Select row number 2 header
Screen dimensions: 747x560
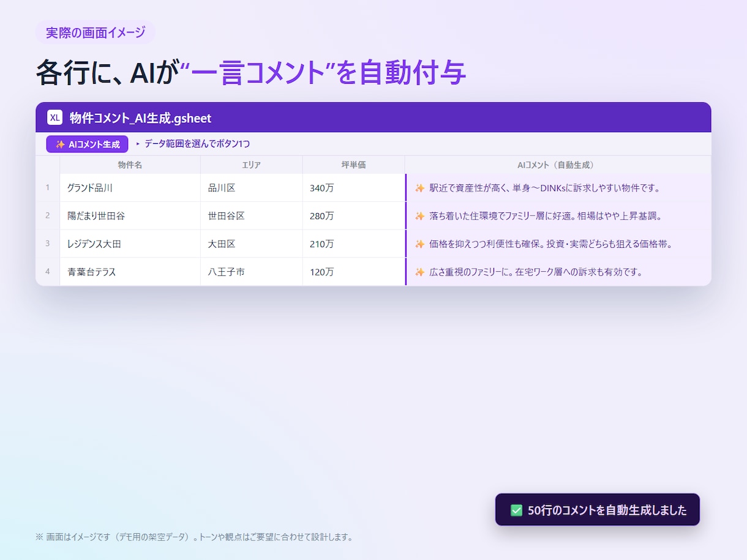click(48, 215)
